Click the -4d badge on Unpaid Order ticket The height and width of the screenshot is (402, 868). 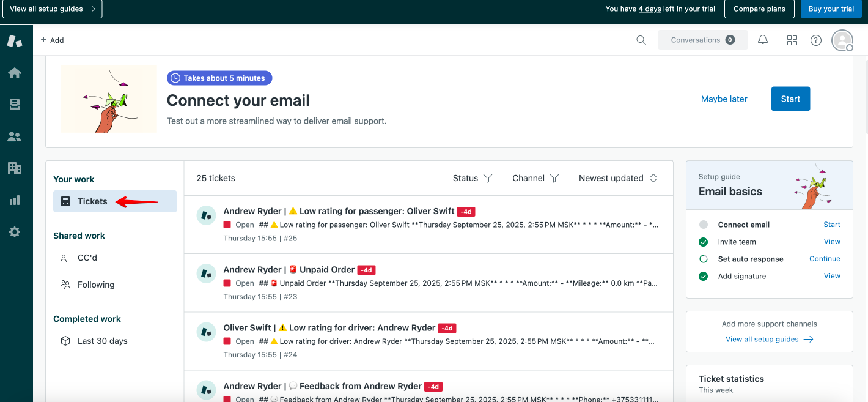(366, 270)
